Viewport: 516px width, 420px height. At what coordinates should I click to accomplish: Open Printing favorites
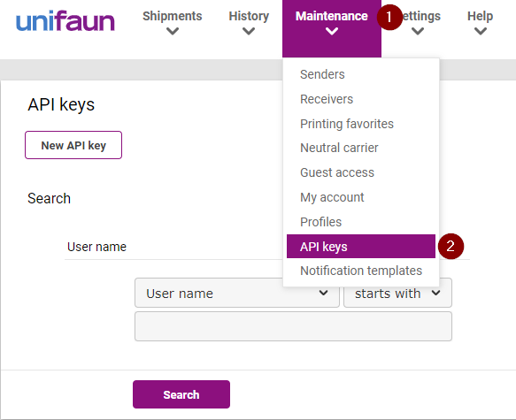pyautogui.click(x=347, y=124)
